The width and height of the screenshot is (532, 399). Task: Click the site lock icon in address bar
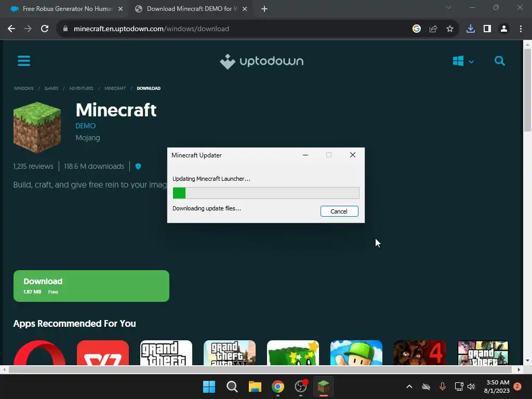click(x=65, y=29)
